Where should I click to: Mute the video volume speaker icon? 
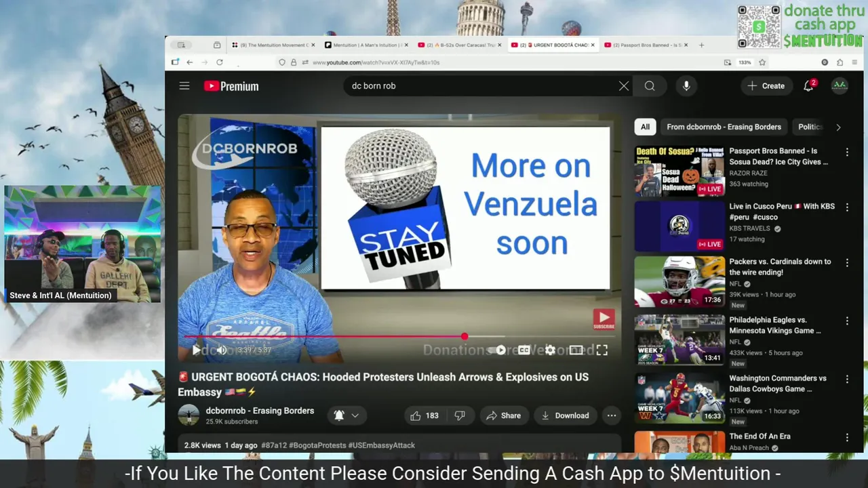point(221,350)
